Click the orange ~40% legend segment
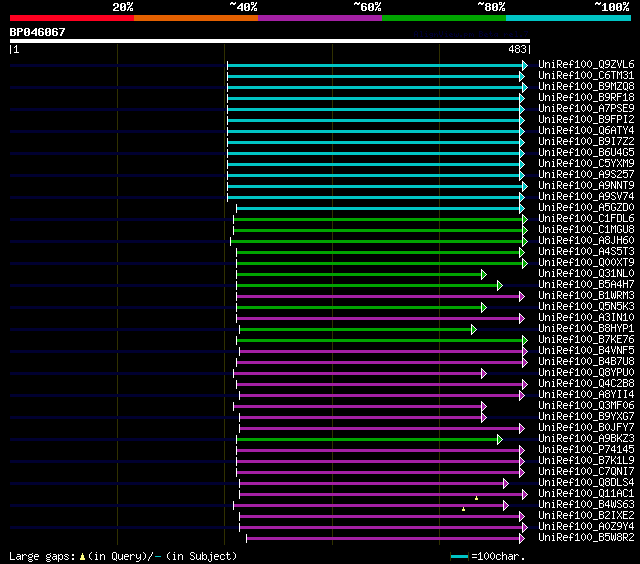Image resolution: width=640 pixels, height=564 pixels. pyautogui.click(x=196, y=18)
